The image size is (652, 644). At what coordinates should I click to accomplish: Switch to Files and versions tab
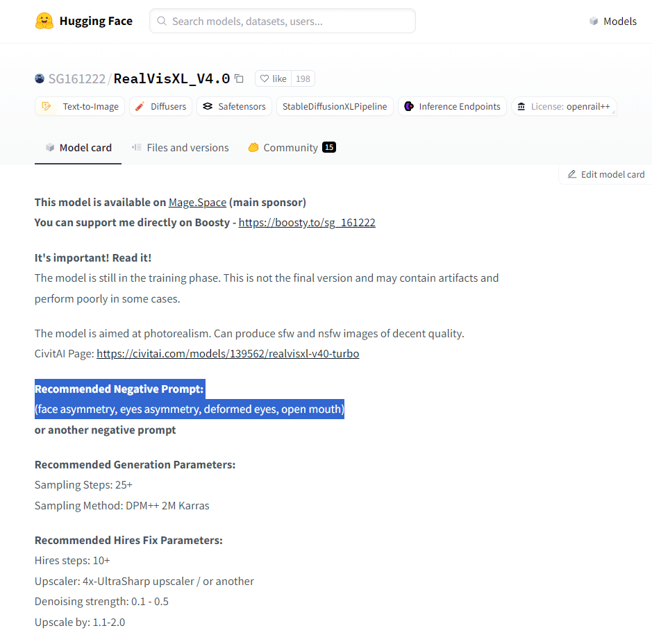pos(180,147)
